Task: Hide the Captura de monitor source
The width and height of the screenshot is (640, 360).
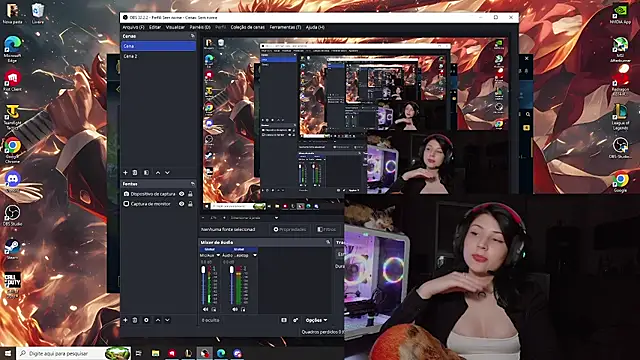Action: tap(182, 204)
